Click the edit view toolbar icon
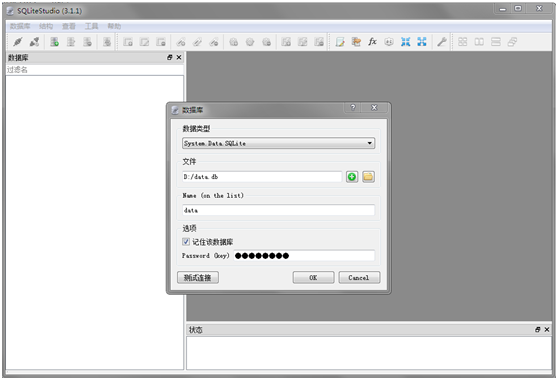Viewport: 558px width, 380px height. coord(303,42)
